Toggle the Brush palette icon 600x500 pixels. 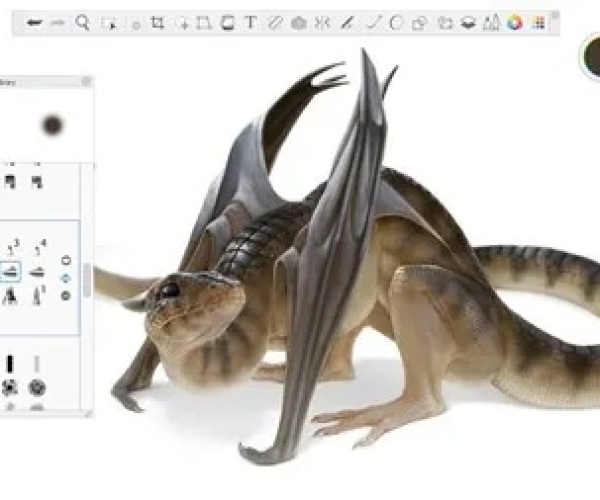pos(491,22)
